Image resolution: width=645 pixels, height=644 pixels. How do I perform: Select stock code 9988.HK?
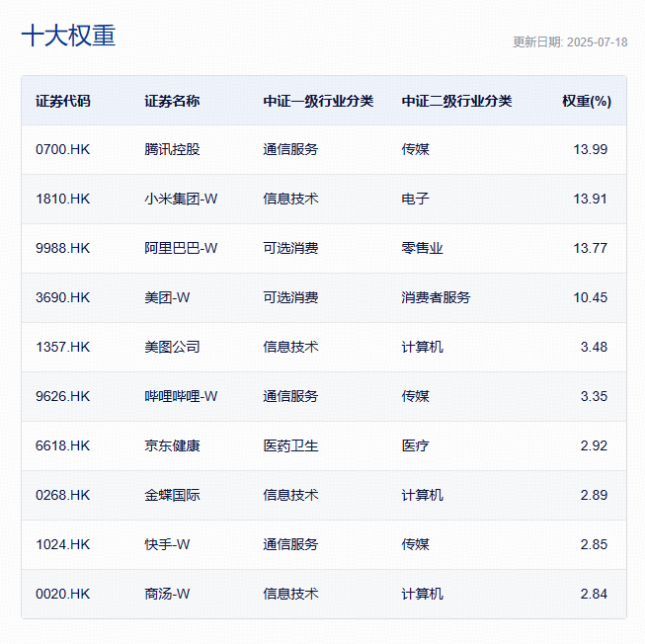click(62, 248)
